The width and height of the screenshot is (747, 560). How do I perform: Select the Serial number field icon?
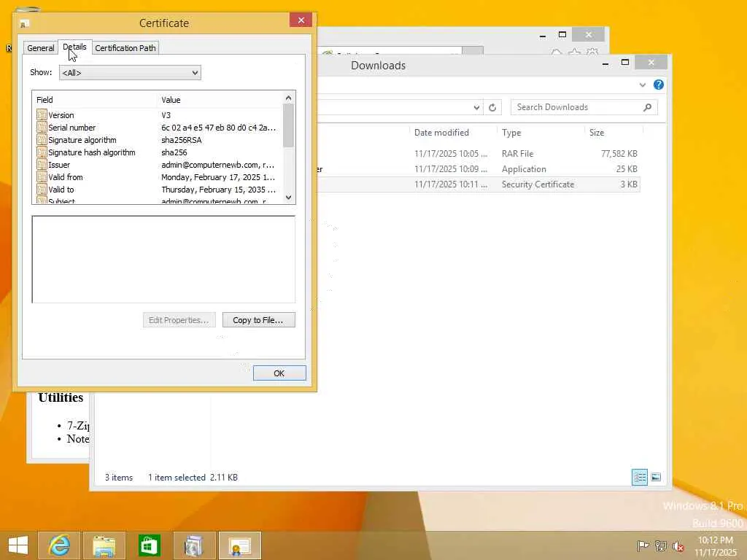coord(42,127)
